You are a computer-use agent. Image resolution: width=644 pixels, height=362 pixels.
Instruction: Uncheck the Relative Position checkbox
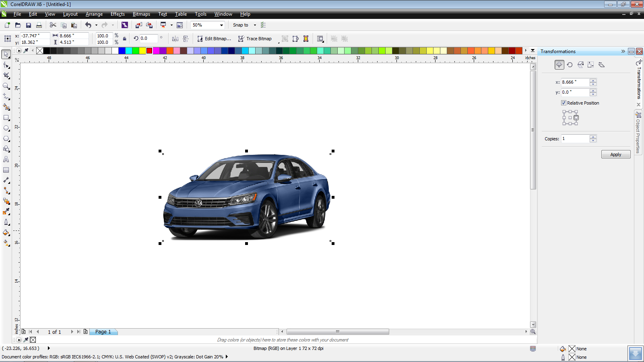click(563, 103)
